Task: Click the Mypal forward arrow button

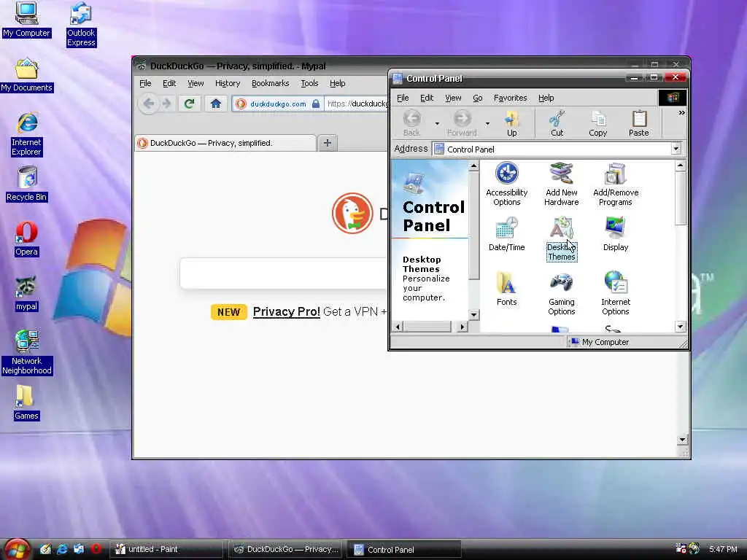Action: [166, 104]
